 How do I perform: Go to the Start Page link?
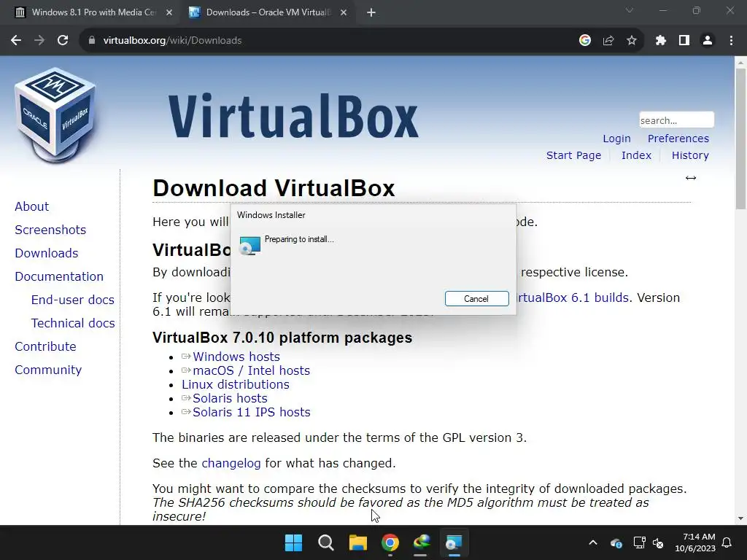tap(573, 155)
